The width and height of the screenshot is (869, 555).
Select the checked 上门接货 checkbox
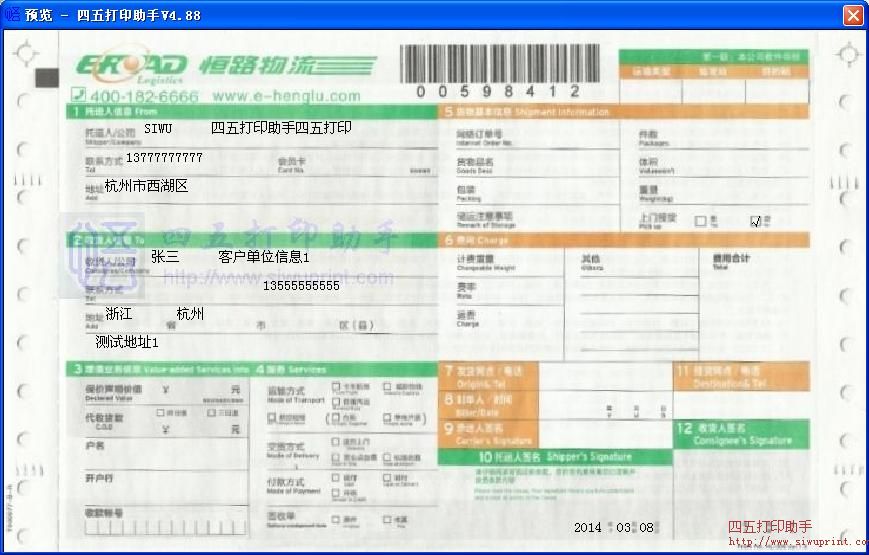tap(755, 221)
